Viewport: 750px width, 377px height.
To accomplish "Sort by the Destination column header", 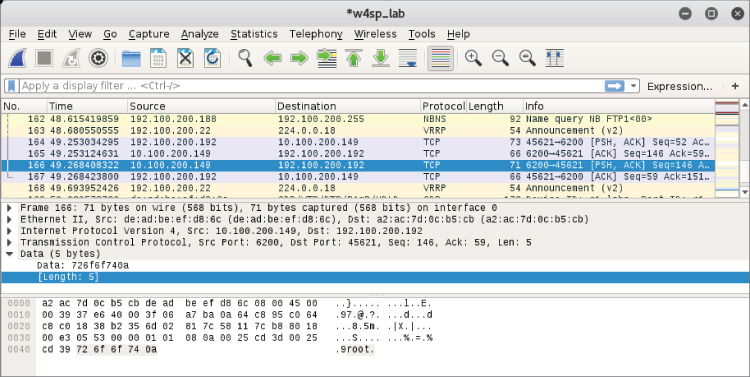I will [348, 106].
